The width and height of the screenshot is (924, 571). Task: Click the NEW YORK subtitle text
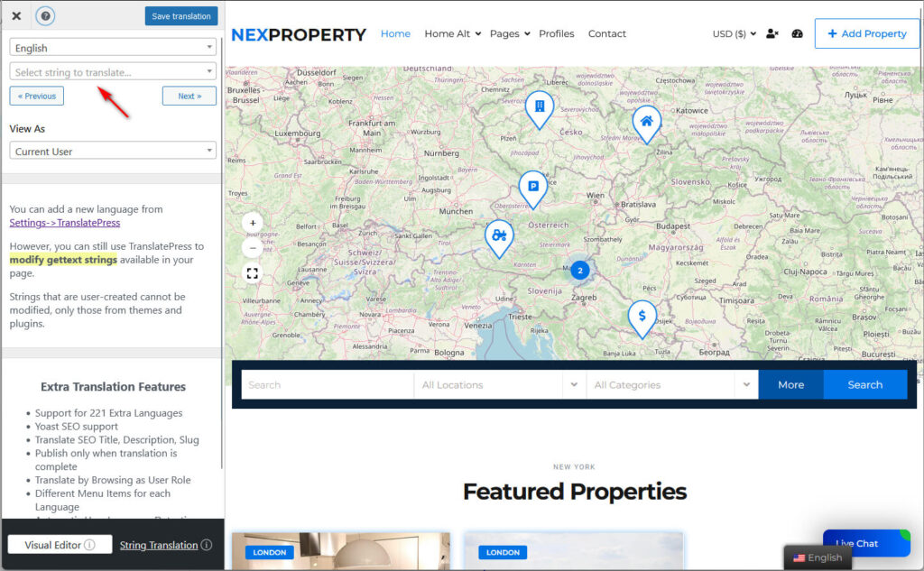point(574,466)
